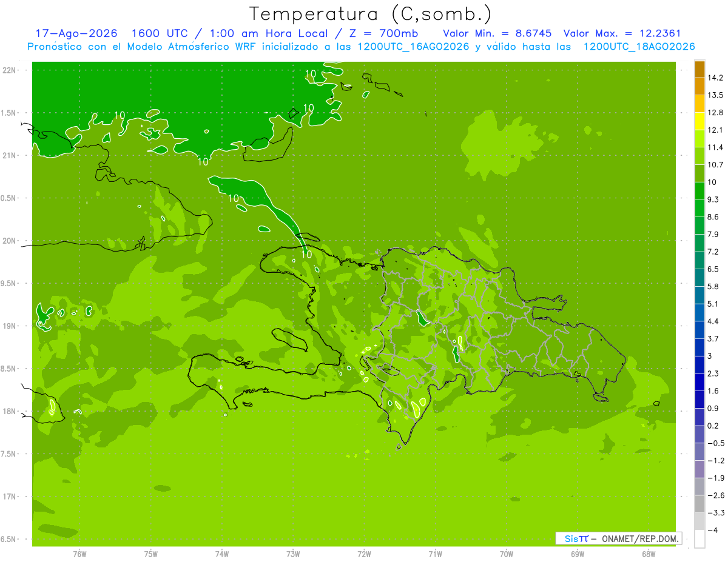Click the '70W' longitude axis label
This screenshot has width=728, height=562.
pos(507,554)
